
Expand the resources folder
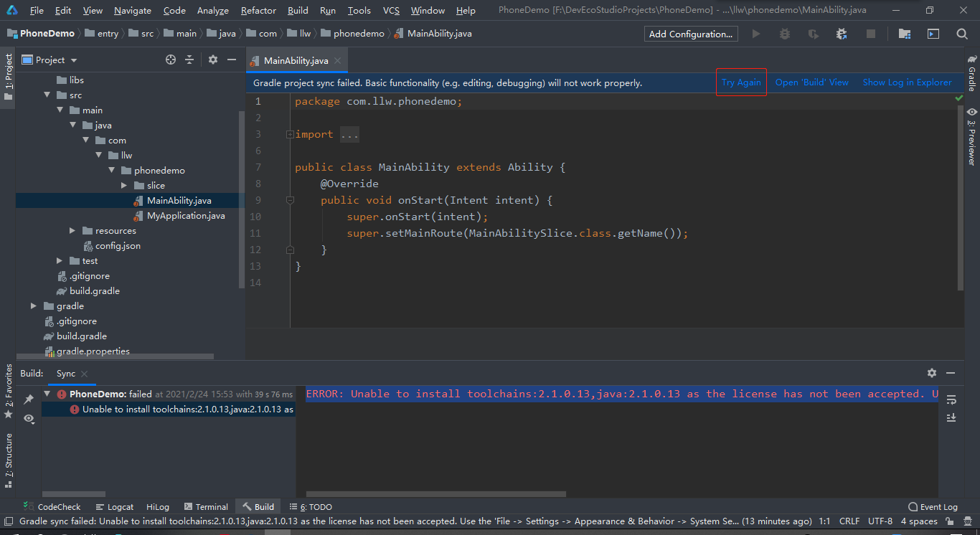point(73,231)
